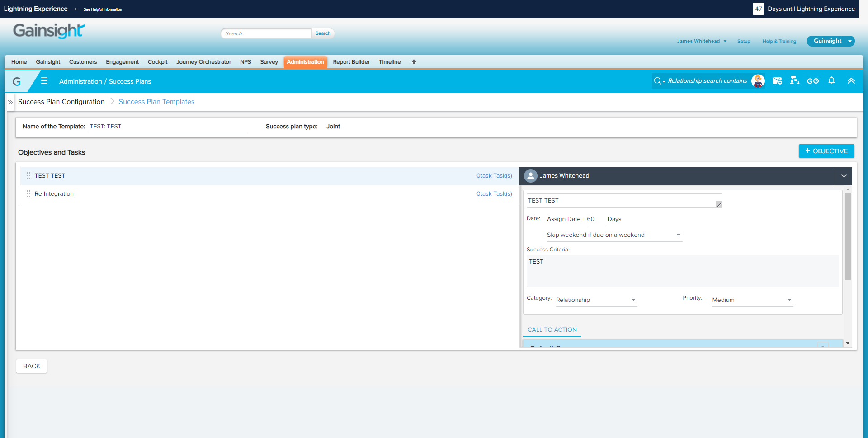This screenshot has width=868, height=438.
Task: Click Lightning Experience arrow icon
Action: [x=75, y=9]
